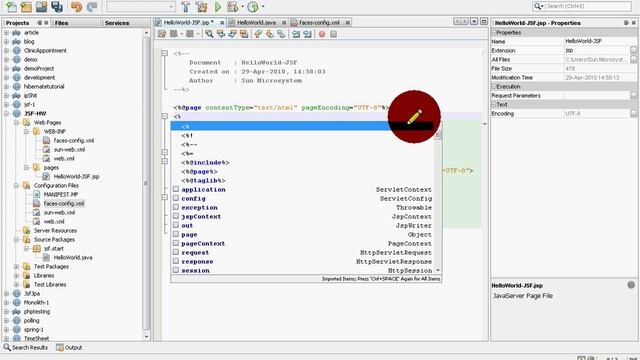Build the main project with hammer icon
The height and width of the screenshot is (360, 640).
point(186,7)
